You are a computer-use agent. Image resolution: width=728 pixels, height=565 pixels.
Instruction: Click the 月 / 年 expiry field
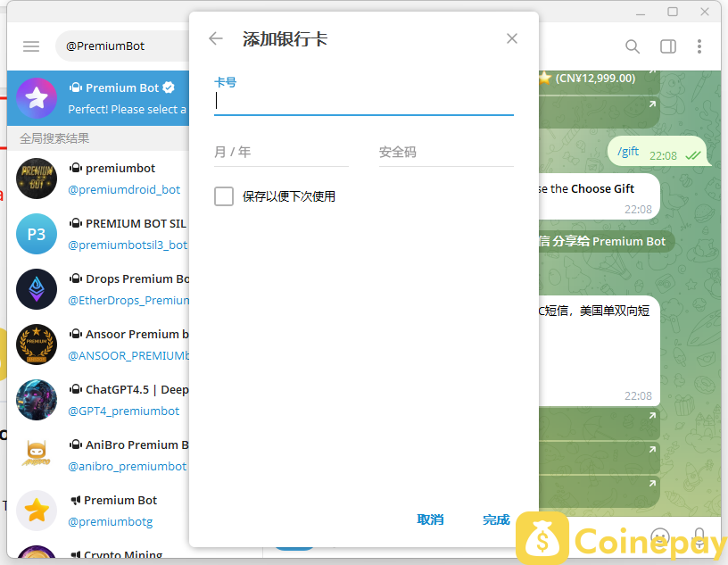pyautogui.click(x=281, y=153)
